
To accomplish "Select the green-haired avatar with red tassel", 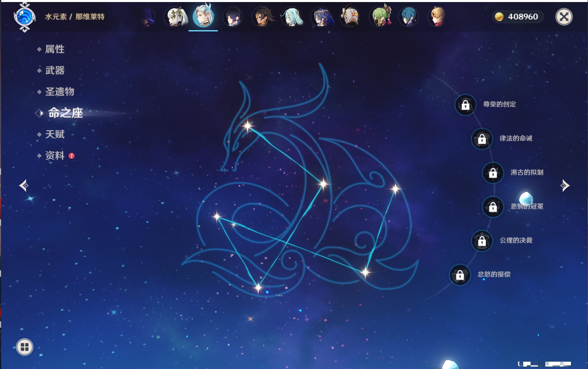I will (x=380, y=17).
